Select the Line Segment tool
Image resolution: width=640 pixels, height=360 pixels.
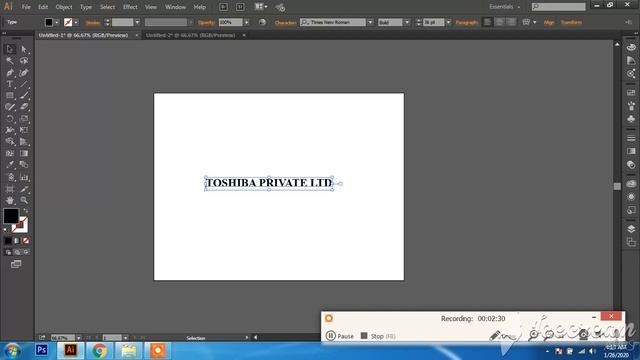pyautogui.click(x=24, y=84)
